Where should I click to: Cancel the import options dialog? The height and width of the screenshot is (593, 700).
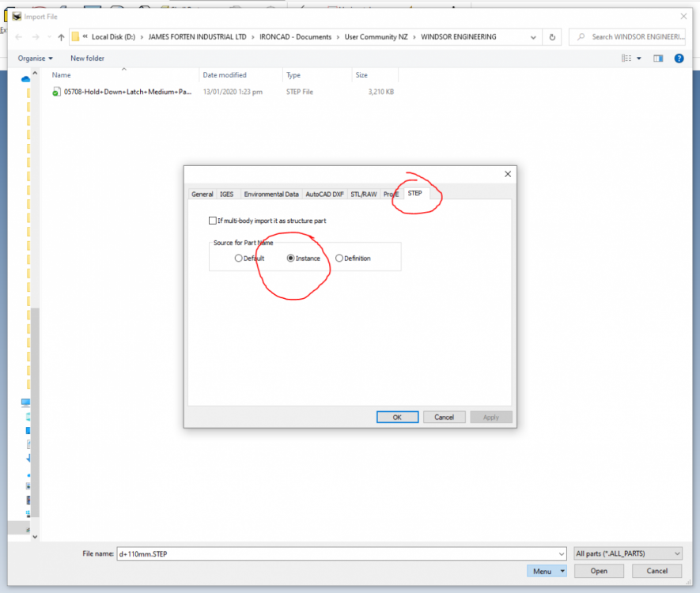(445, 417)
